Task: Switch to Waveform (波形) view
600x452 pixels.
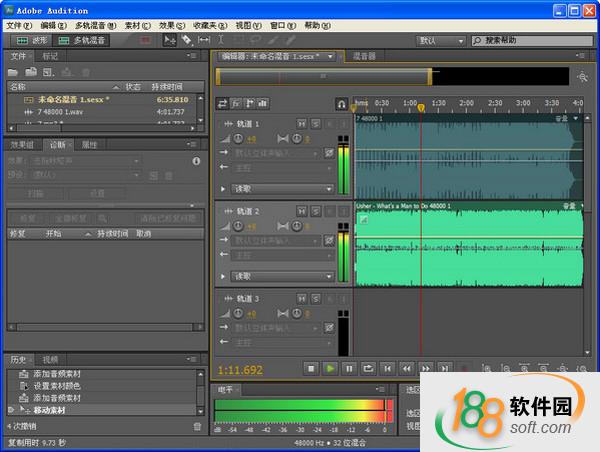Action: click(x=30, y=41)
